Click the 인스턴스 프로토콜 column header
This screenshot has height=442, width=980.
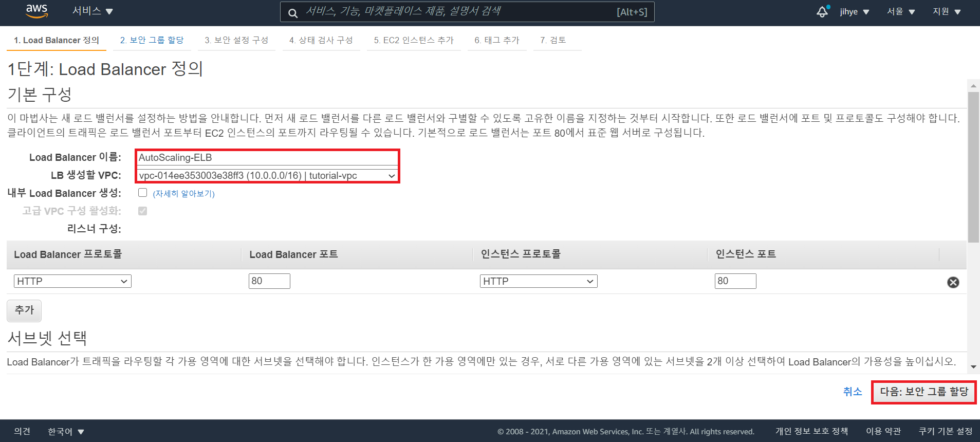coord(521,254)
